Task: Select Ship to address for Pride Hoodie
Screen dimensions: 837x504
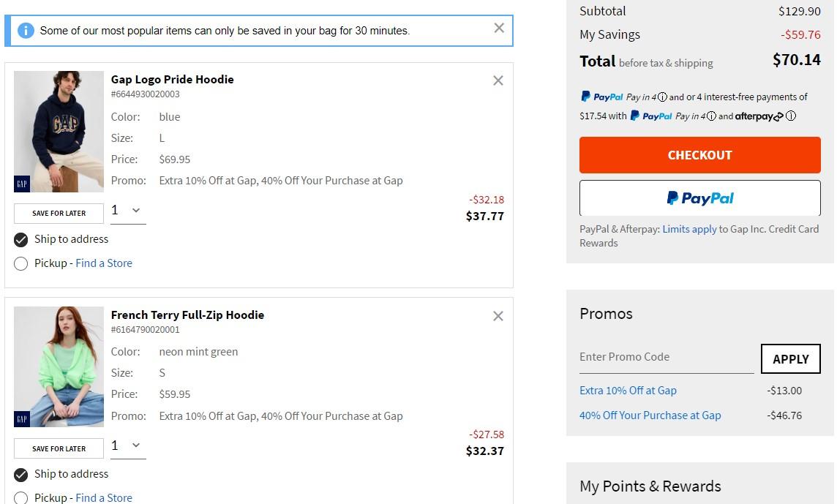Action: pos(21,239)
